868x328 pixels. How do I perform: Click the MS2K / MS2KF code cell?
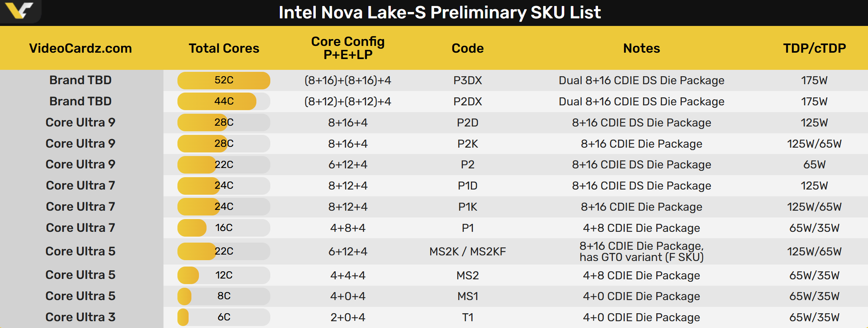click(x=467, y=251)
